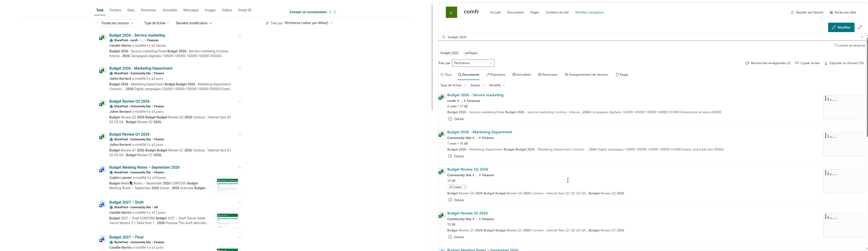Switch to Personnes tab in left search pane
The height and width of the screenshot is (251, 868).
[x=149, y=10]
